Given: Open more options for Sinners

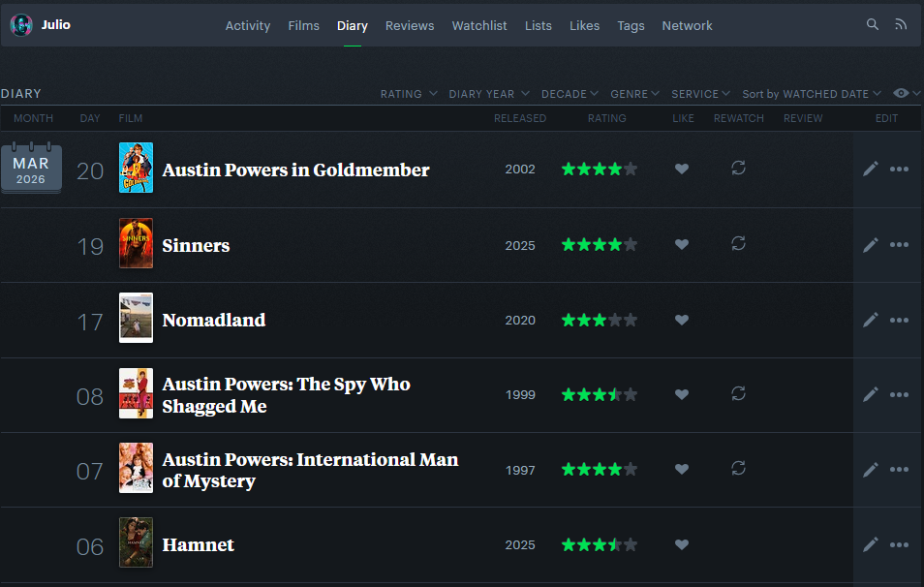Looking at the screenshot, I should (x=899, y=244).
